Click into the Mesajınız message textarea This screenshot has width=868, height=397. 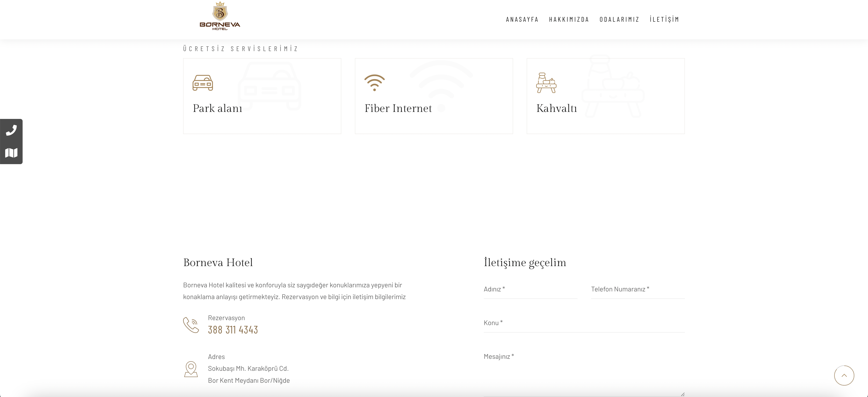(584, 372)
